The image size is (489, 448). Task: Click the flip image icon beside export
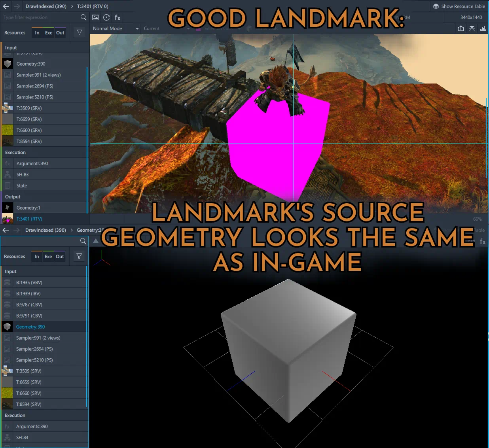(472, 28)
